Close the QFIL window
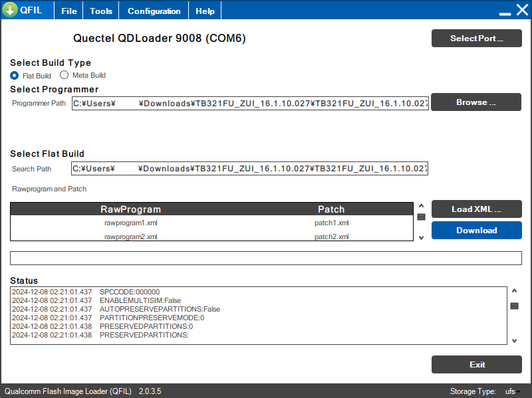532x398 pixels. click(x=523, y=10)
